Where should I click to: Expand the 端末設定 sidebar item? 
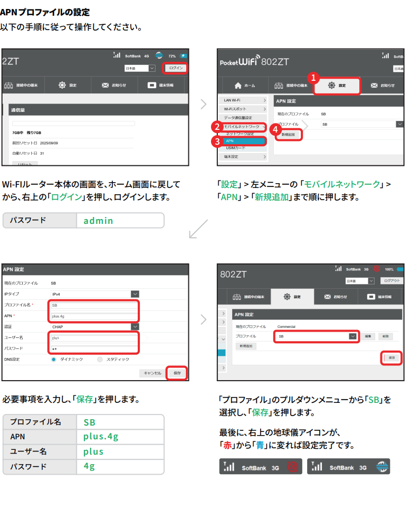click(243, 157)
